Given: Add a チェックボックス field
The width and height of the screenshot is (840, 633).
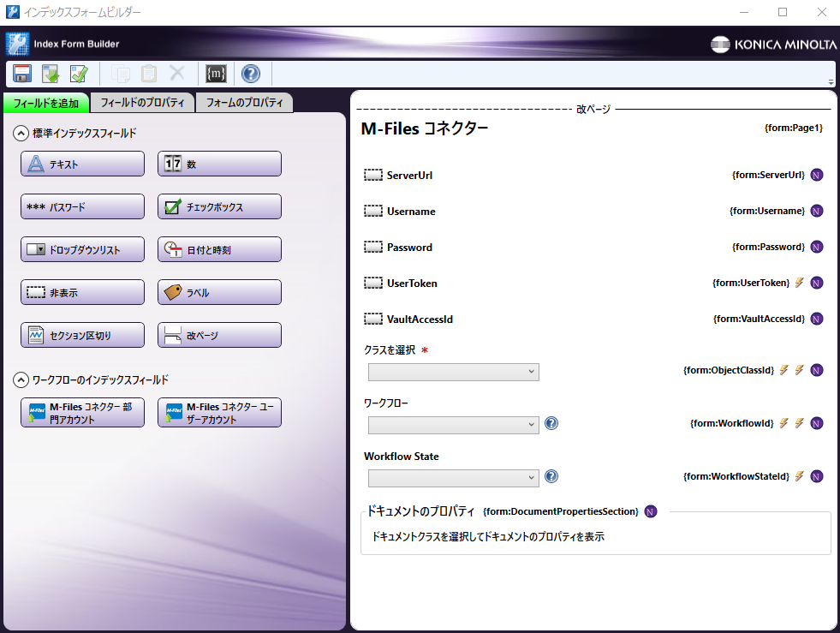Looking at the screenshot, I should 220,206.
